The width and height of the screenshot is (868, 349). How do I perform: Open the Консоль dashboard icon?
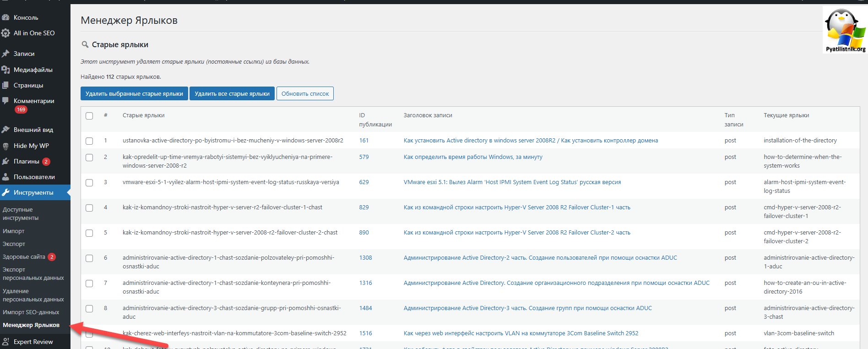(x=5, y=17)
